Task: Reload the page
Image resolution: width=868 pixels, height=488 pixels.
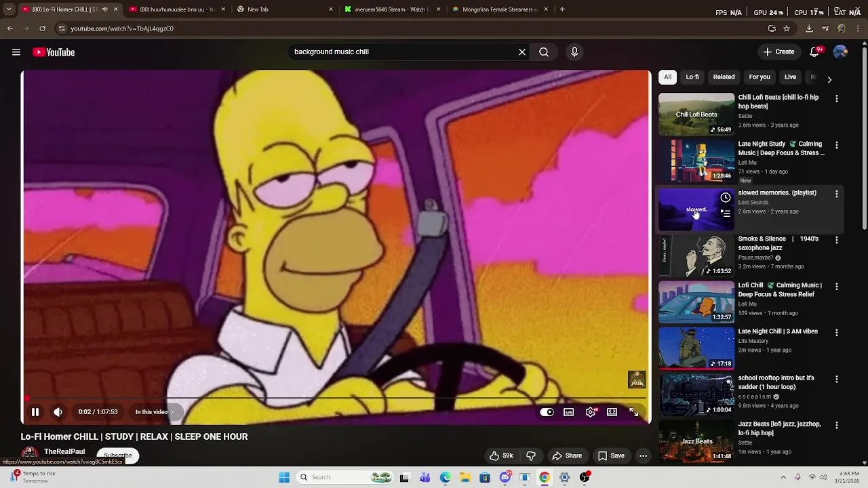Action: tap(42, 28)
